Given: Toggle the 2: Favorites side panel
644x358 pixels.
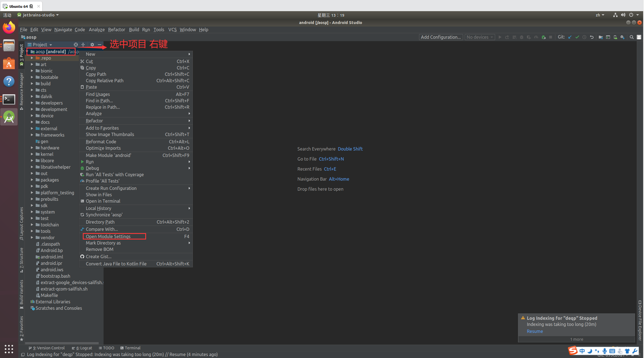Looking at the screenshot, I should point(21,328).
